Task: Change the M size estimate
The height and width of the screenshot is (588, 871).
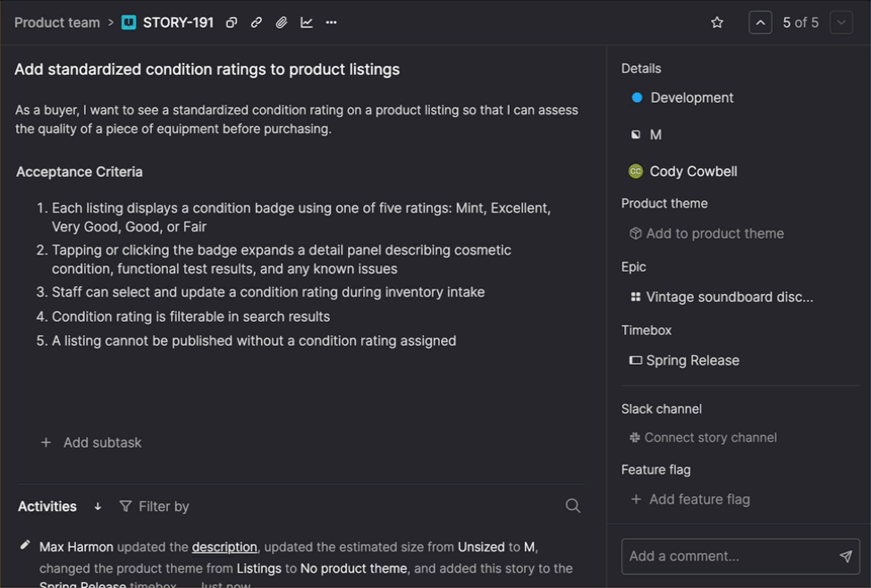Action: point(655,134)
